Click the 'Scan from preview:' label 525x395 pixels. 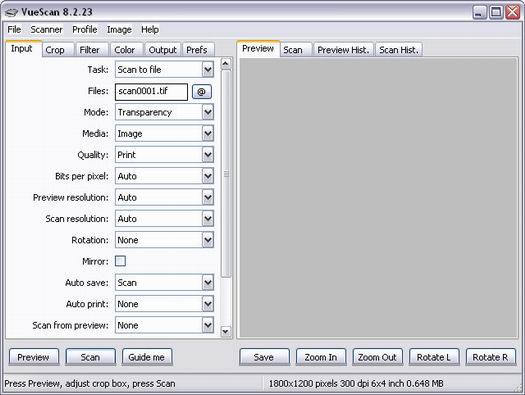70,325
